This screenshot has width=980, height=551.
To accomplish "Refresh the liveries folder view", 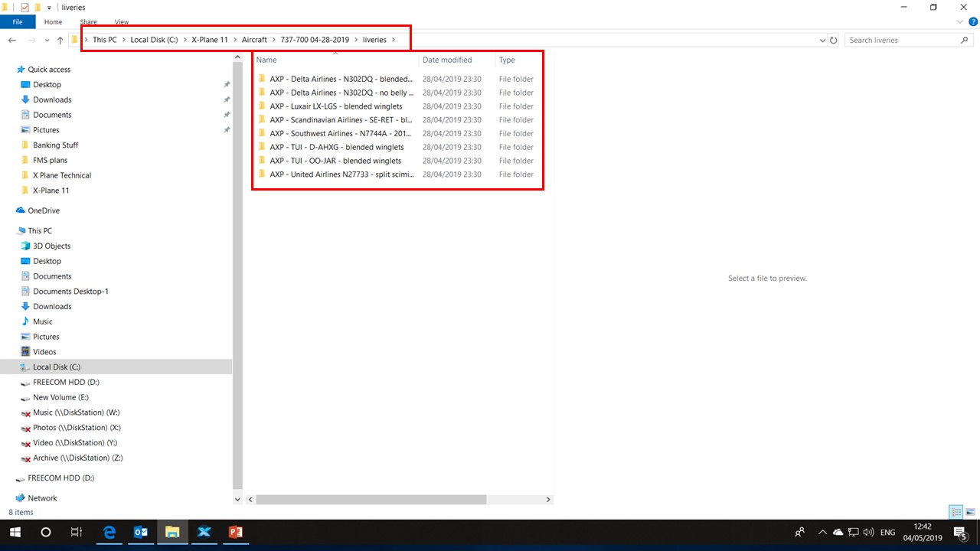I will point(834,40).
